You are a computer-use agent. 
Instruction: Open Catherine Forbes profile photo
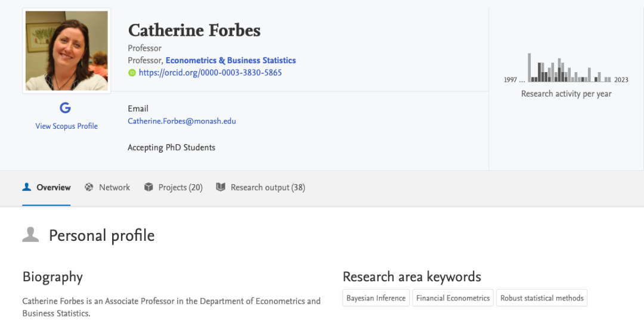(67, 51)
